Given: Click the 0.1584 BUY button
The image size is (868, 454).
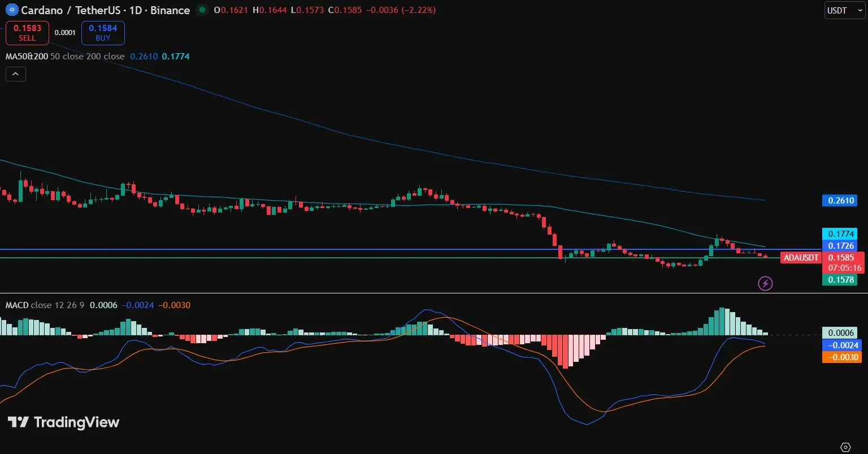Looking at the screenshot, I should pyautogui.click(x=103, y=33).
